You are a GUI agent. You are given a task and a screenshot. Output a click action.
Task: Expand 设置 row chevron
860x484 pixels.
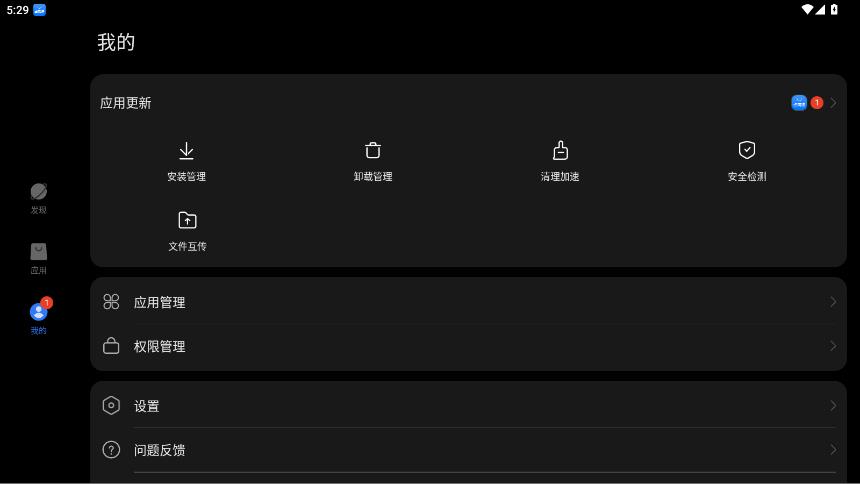[833, 406]
